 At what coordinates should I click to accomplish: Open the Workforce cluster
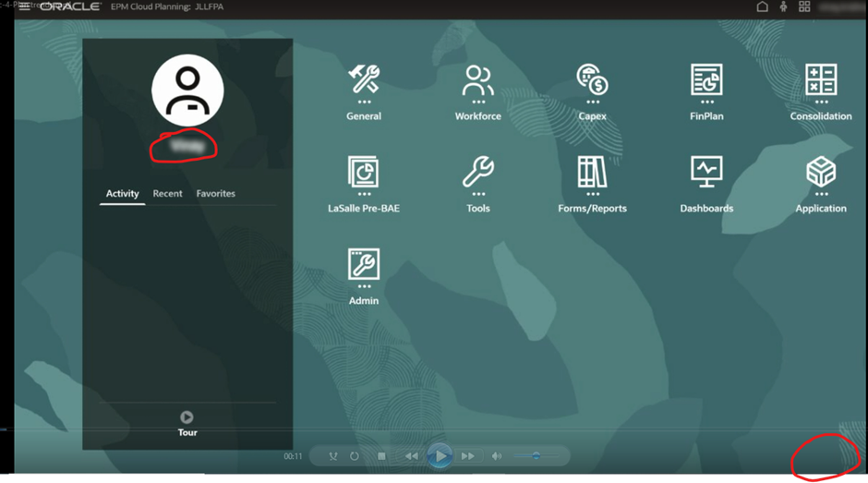pyautogui.click(x=477, y=93)
